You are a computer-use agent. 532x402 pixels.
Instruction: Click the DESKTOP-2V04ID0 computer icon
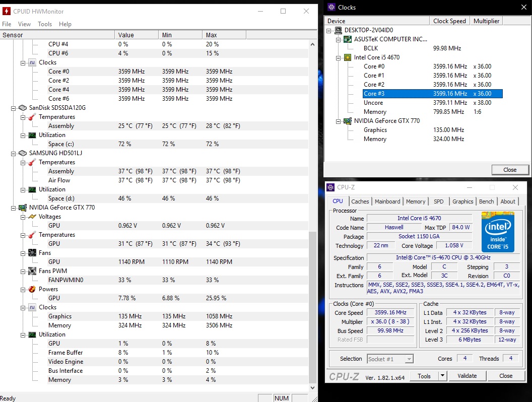tap(338, 30)
